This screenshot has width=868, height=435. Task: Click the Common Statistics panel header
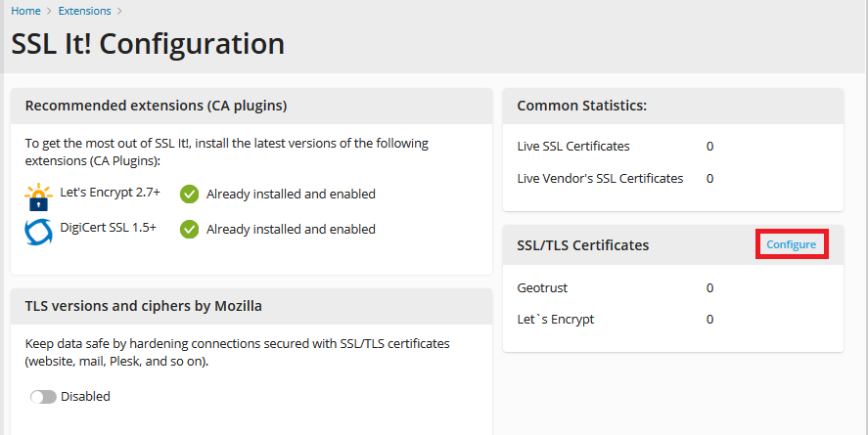581,106
